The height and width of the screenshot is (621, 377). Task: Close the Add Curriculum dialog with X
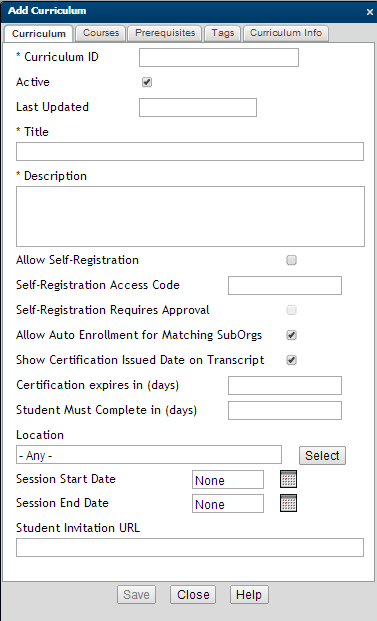[369, 12]
